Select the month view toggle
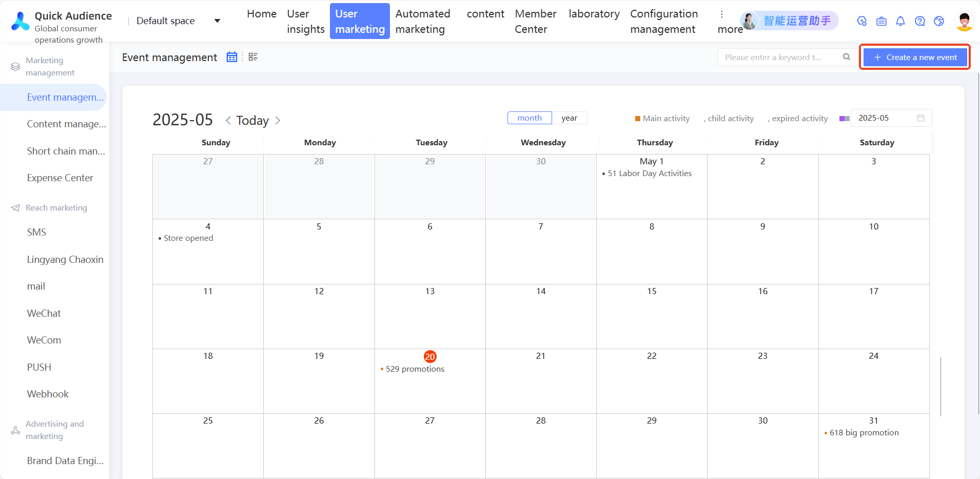 tap(530, 118)
